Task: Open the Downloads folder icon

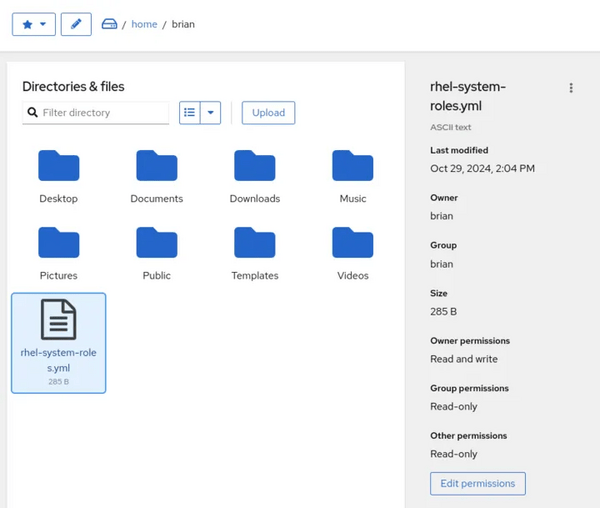Action: pos(254,166)
